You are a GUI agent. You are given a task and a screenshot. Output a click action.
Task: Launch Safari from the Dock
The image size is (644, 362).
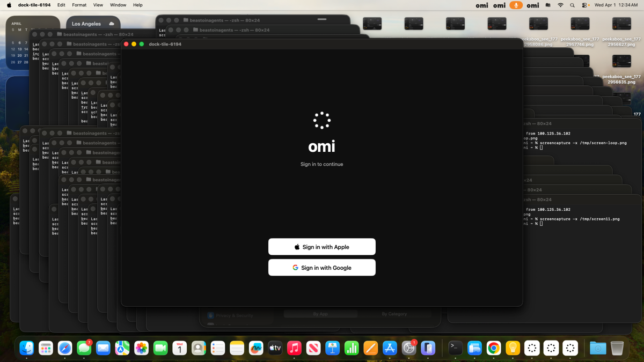[x=65, y=348]
